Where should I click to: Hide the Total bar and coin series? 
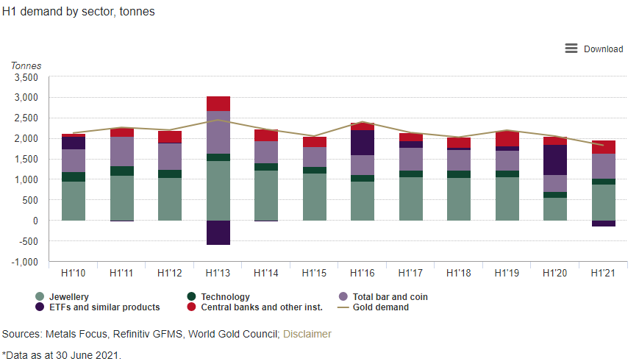[x=390, y=297]
